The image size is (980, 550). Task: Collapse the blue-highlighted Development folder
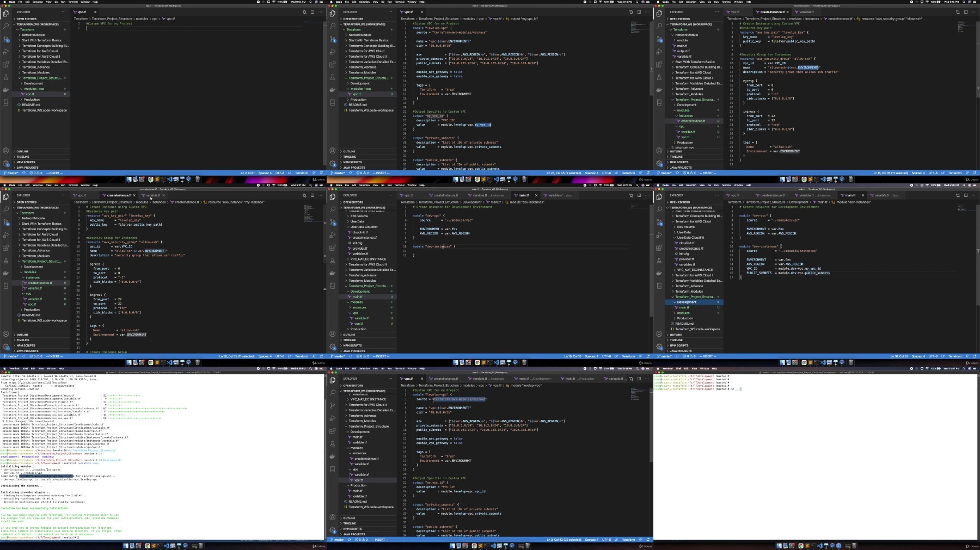(x=686, y=302)
